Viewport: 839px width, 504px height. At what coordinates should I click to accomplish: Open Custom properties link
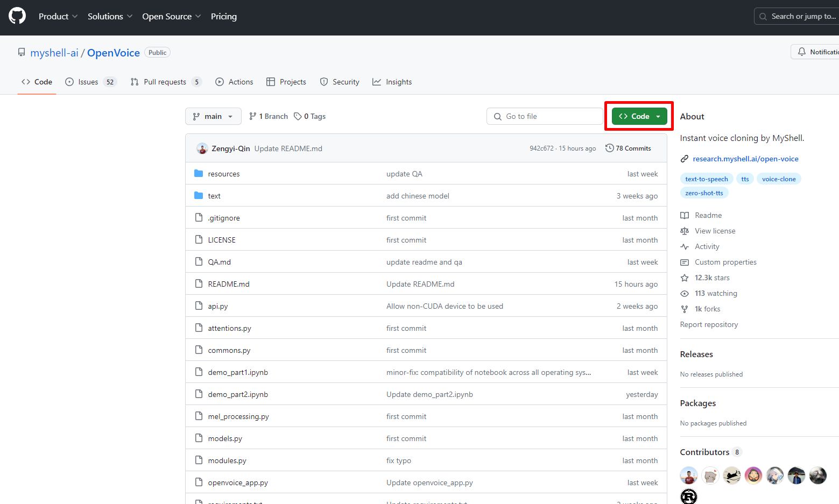pos(718,262)
